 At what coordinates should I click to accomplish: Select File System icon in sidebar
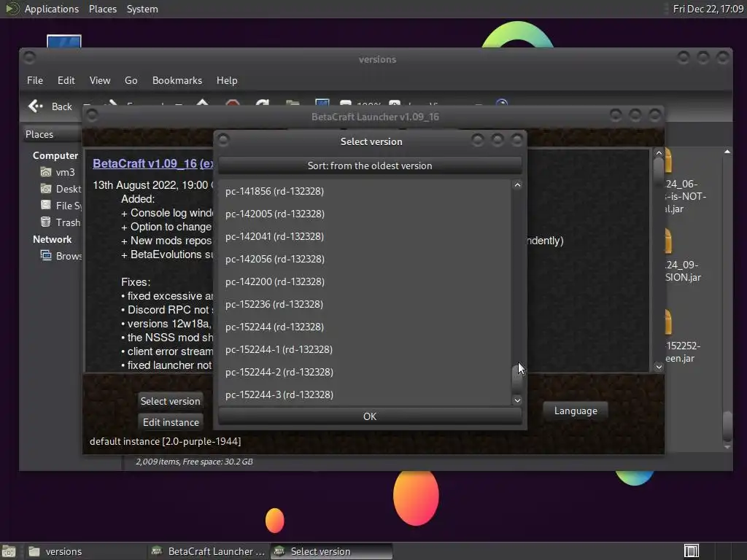(x=46, y=205)
